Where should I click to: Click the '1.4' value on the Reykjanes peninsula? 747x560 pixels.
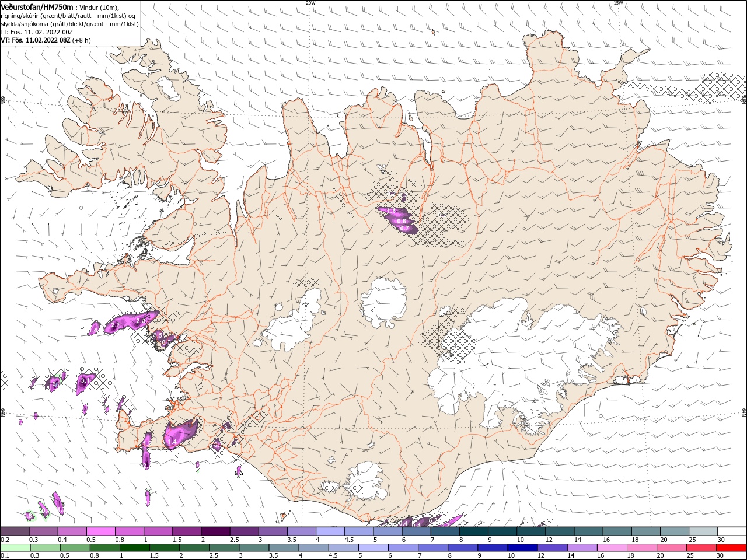[172, 443]
